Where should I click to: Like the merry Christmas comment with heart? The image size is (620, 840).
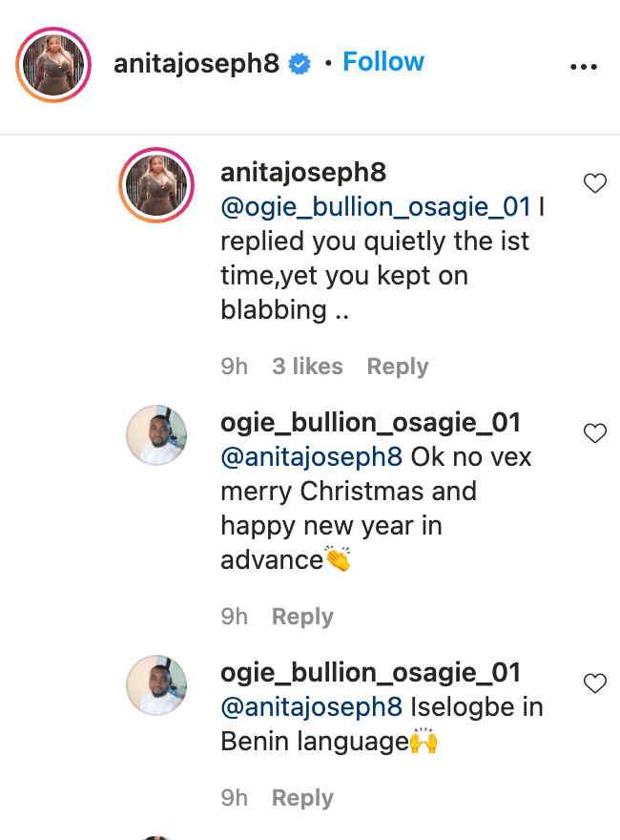(594, 433)
